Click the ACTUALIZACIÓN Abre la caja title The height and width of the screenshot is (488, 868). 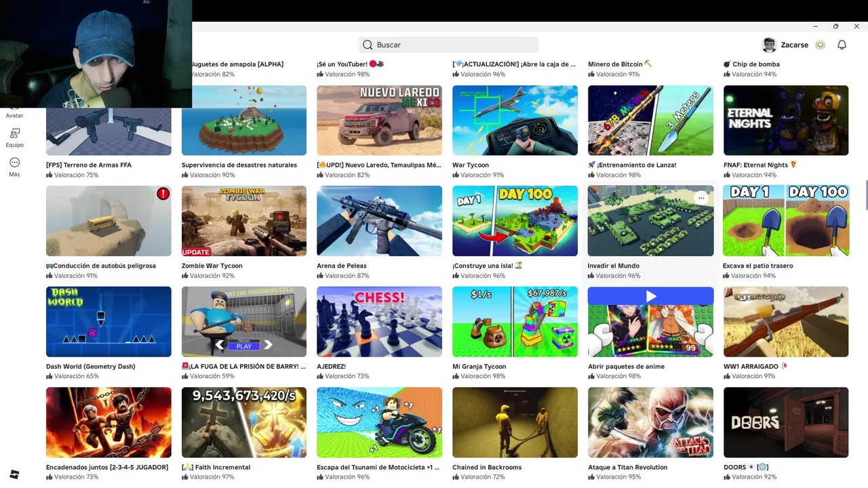[x=514, y=64]
